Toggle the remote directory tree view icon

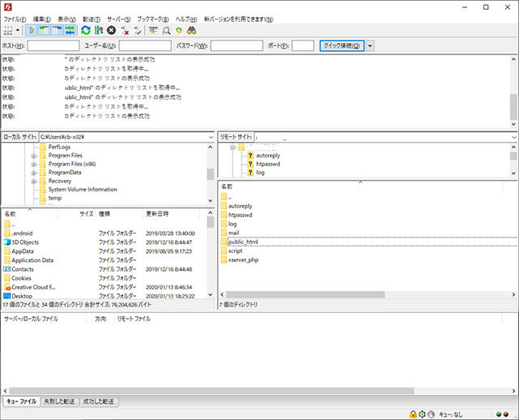(x=57, y=31)
